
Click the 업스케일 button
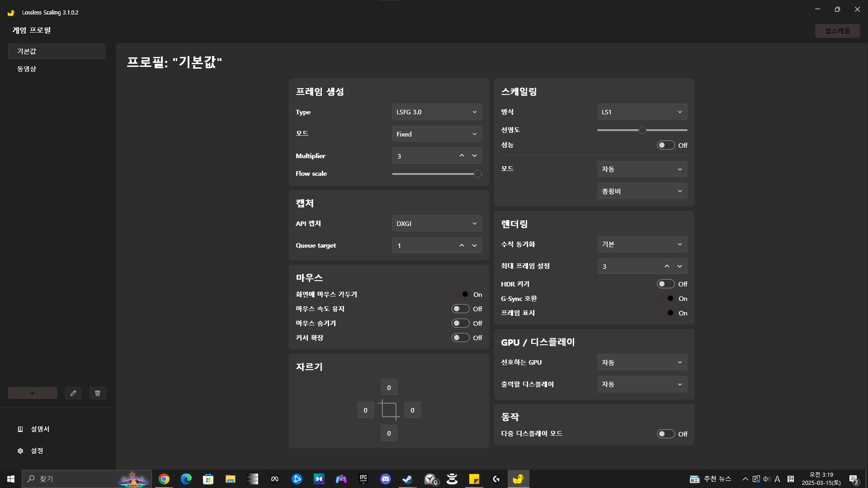coord(837,31)
